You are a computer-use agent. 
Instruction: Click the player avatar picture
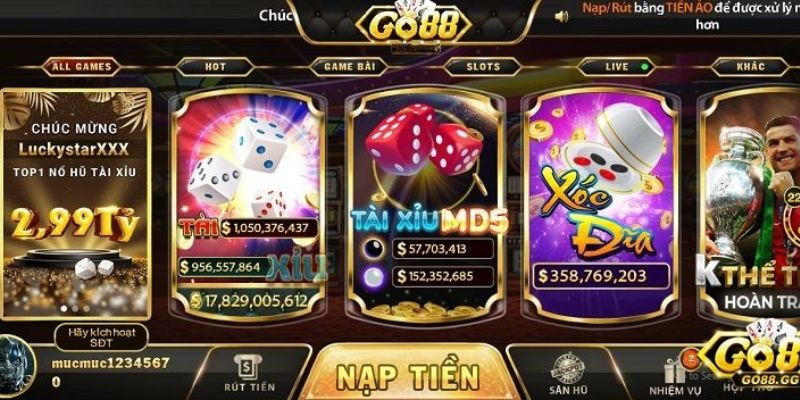point(17,367)
